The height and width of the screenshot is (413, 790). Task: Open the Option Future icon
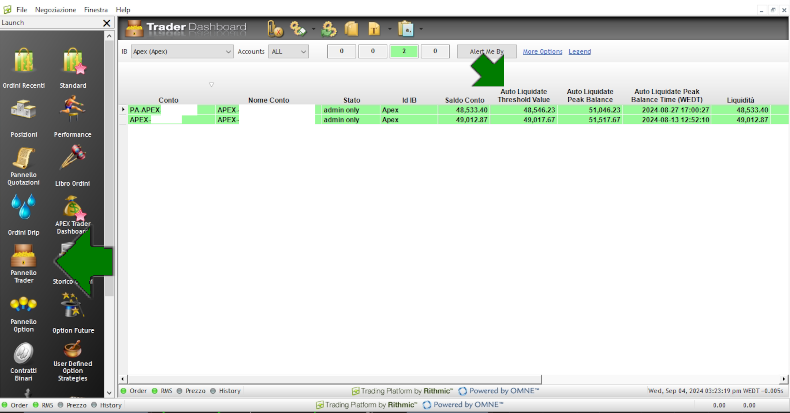coord(73,308)
